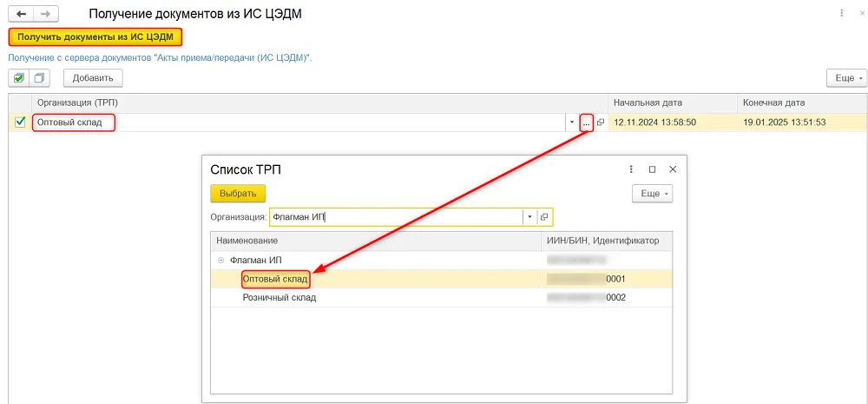Click the green check-all rows icon
This screenshot has height=404, width=868.
[19, 78]
